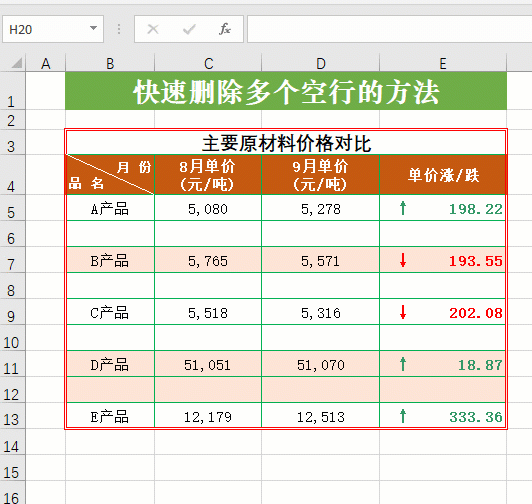Select the B产品 cell
Viewport: 532px width, 504px height.
[110, 260]
